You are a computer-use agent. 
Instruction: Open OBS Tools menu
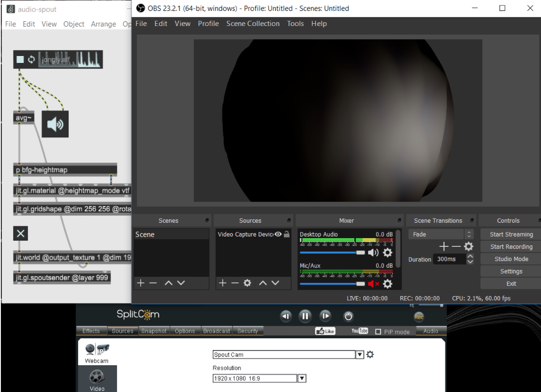(x=295, y=24)
